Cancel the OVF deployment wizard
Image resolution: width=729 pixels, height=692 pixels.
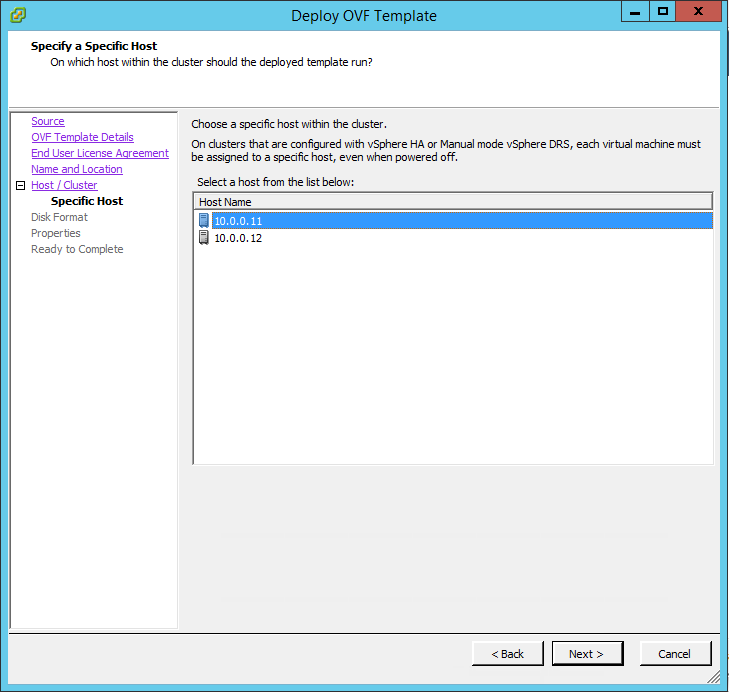(674, 654)
